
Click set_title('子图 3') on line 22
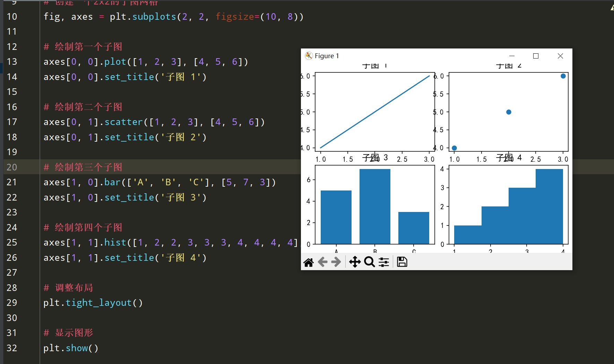[x=156, y=197]
